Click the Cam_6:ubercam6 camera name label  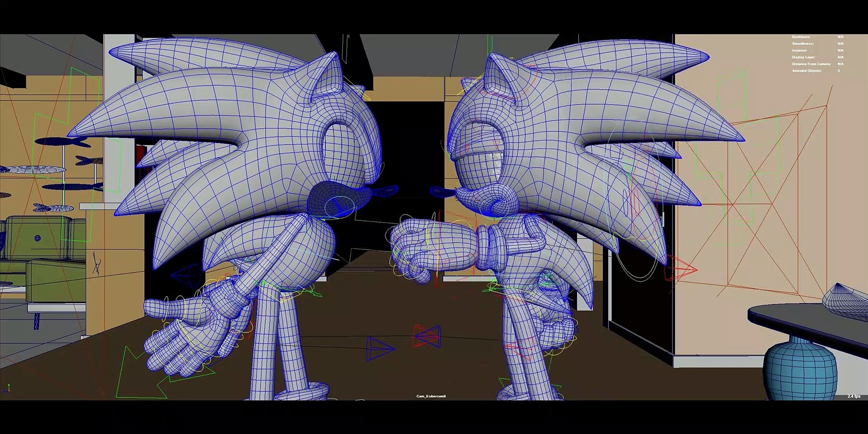click(431, 396)
